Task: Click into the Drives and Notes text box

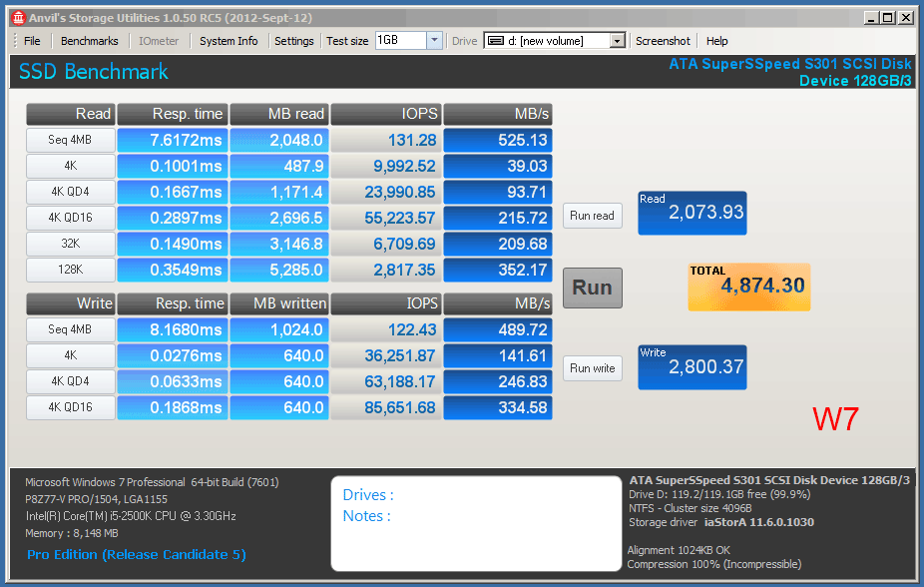Action: pyautogui.click(x=476, y=523)
